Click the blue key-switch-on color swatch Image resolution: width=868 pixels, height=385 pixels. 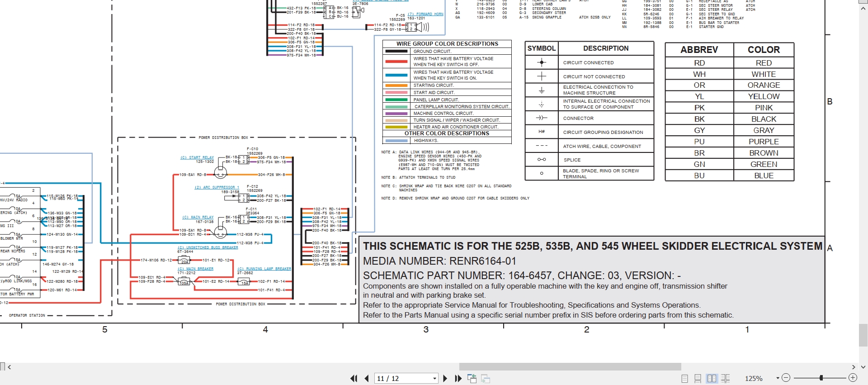[x=396, y=75]
